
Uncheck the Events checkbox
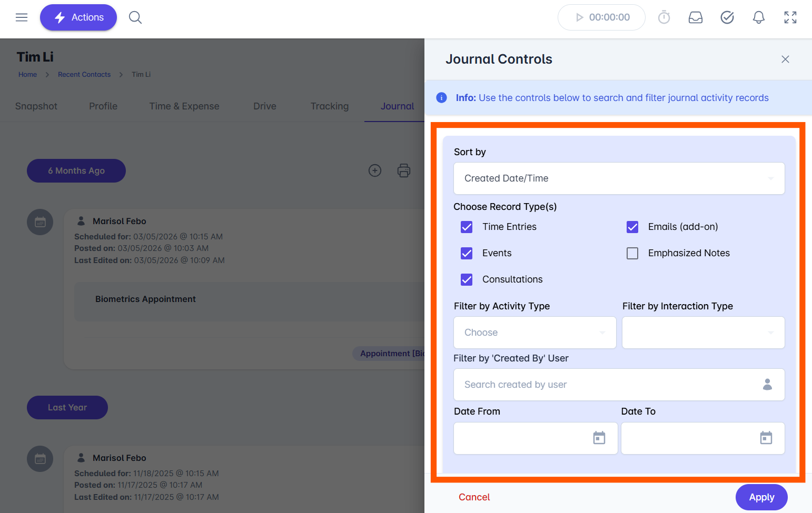(467, 253)
